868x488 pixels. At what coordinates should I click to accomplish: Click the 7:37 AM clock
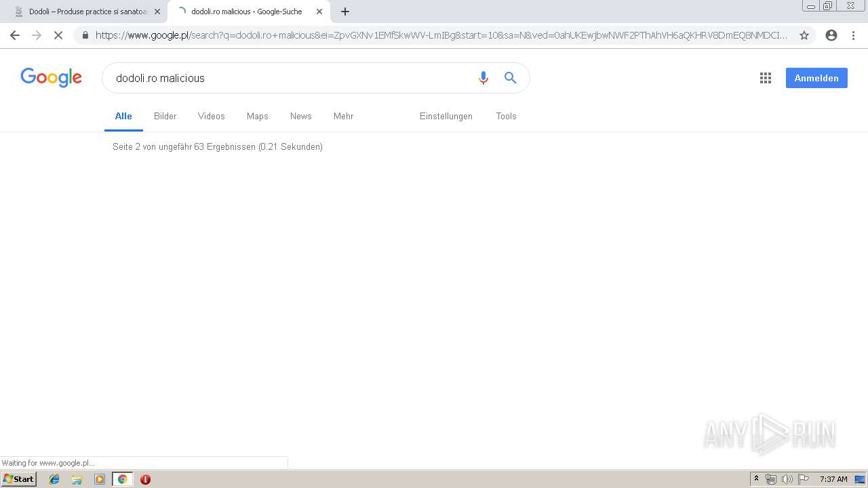click(x=833, y=479)
